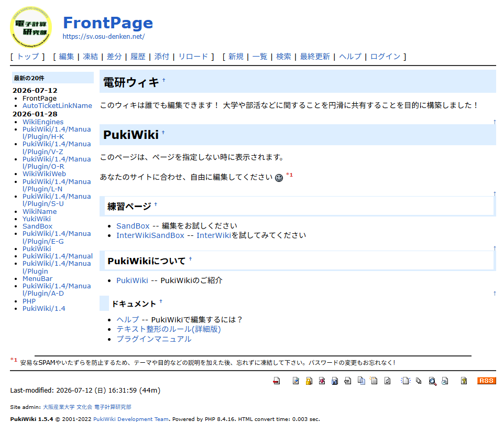Open the 編集 (edit) menu link
The height and width of the screenshot is (422, 504).
[67, 57]
